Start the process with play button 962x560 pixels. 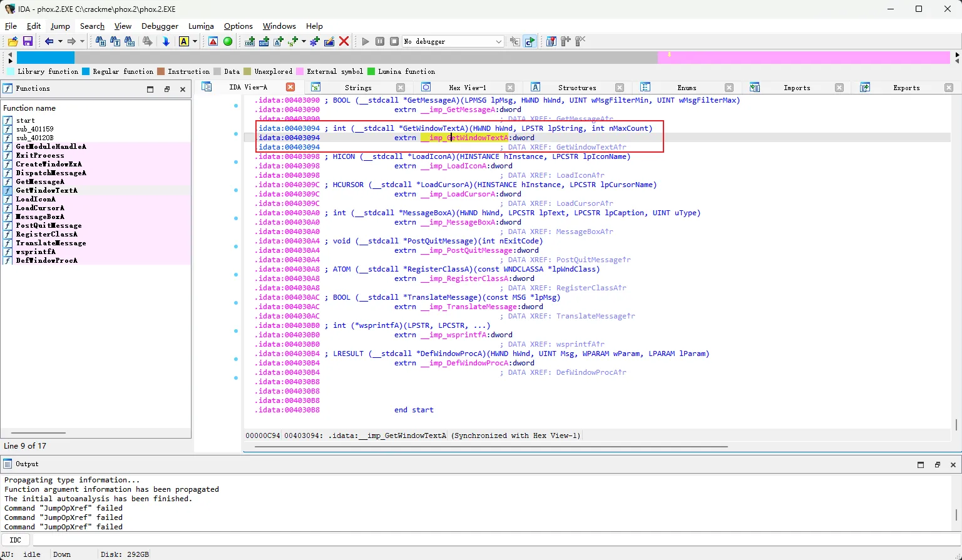click(x=366, y=41)
